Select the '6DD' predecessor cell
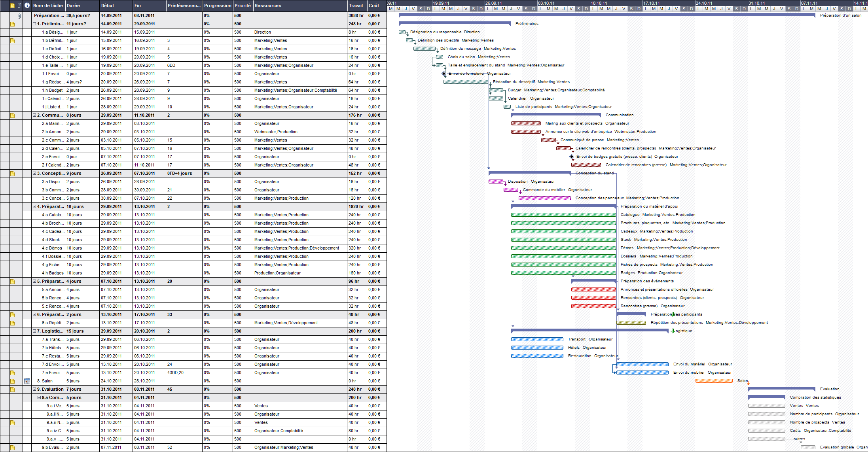868x452 pixels. [x=184, y=66]
